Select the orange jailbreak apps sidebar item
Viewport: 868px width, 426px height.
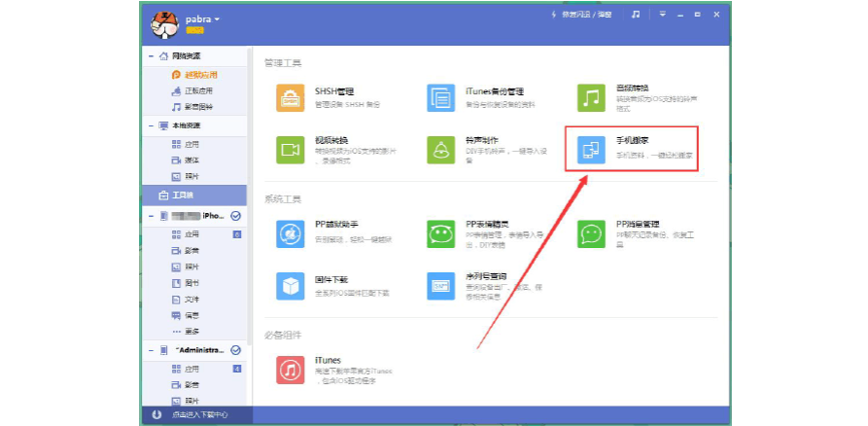coord(193,75)
